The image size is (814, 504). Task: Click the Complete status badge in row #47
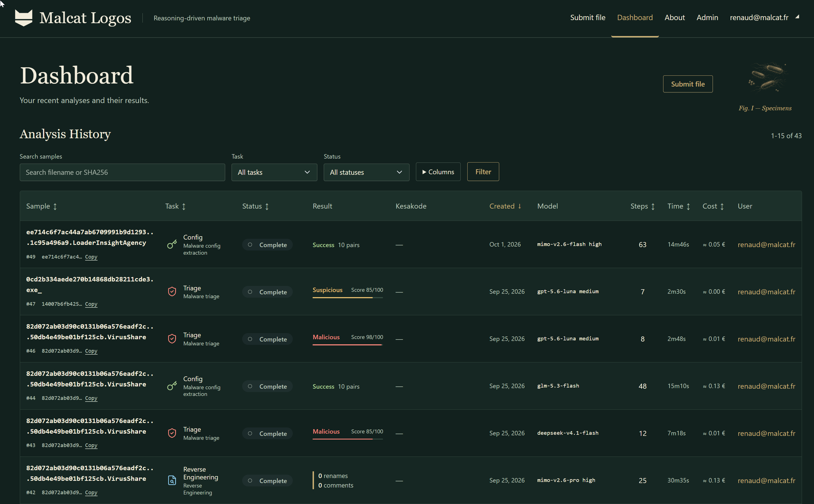[267, 292]
